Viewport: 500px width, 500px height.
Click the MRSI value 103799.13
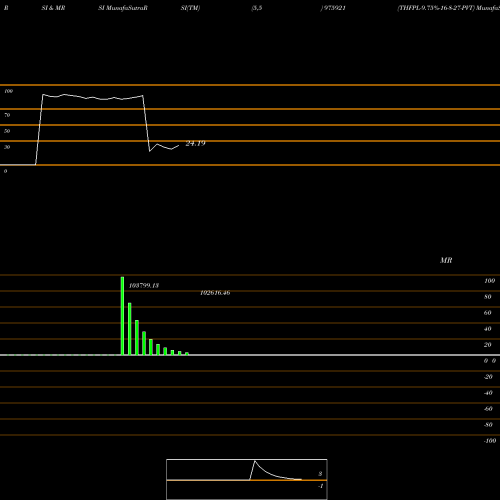pyautogui.click(x=144, y=286)
